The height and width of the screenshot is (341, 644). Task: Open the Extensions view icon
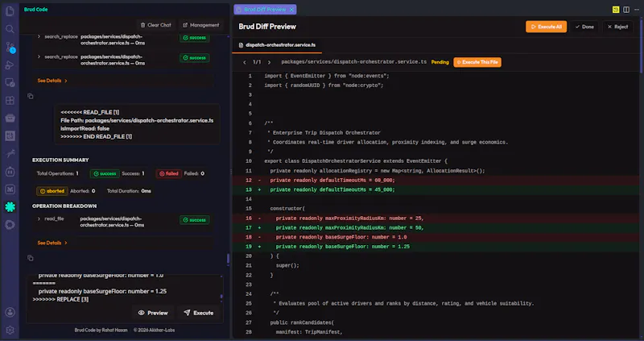(10, 101)
